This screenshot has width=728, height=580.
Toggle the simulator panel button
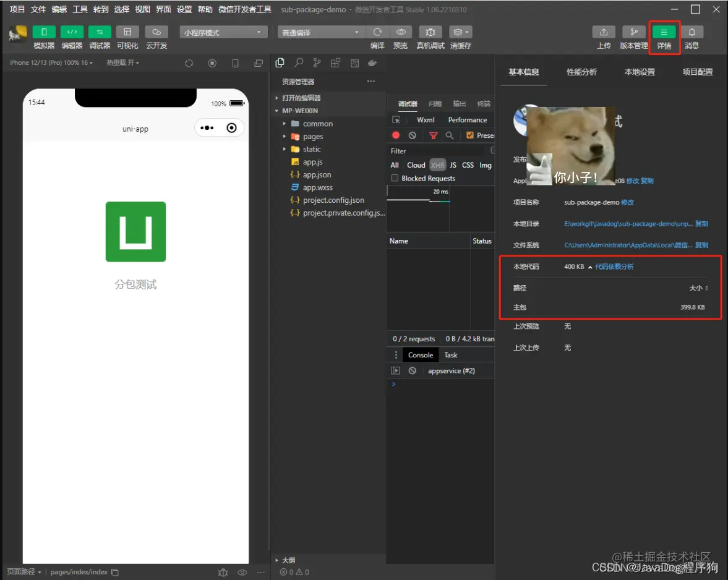click(44, 32)
